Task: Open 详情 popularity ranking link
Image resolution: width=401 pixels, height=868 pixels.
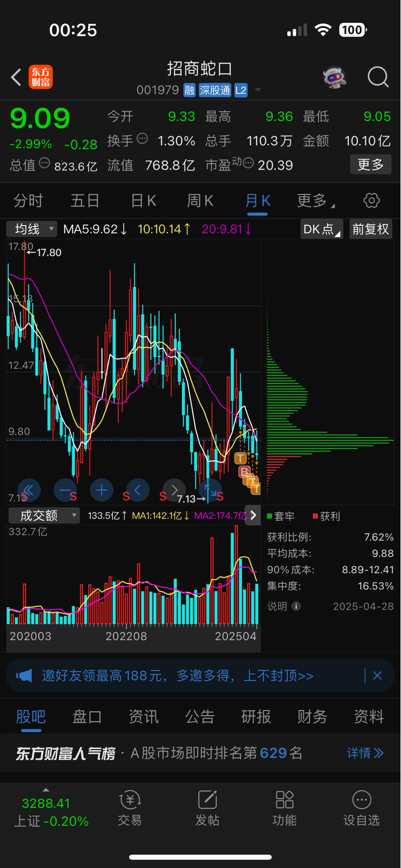Action: tap(365, 753)
